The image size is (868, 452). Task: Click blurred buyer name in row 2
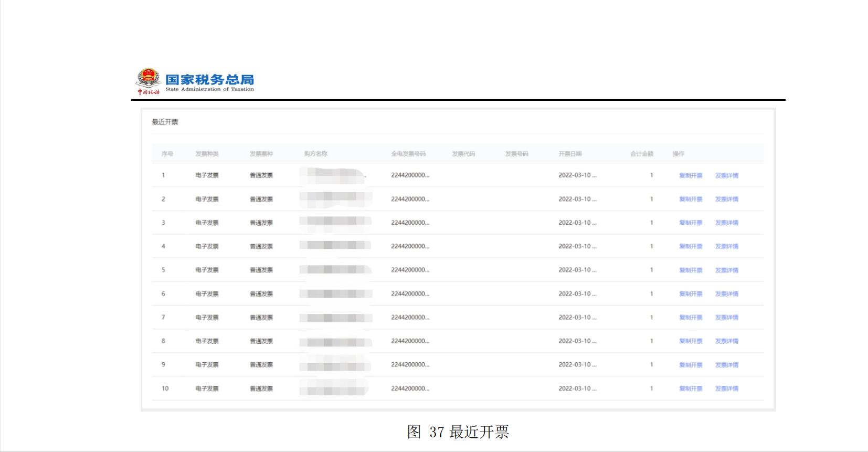(336, 199)
